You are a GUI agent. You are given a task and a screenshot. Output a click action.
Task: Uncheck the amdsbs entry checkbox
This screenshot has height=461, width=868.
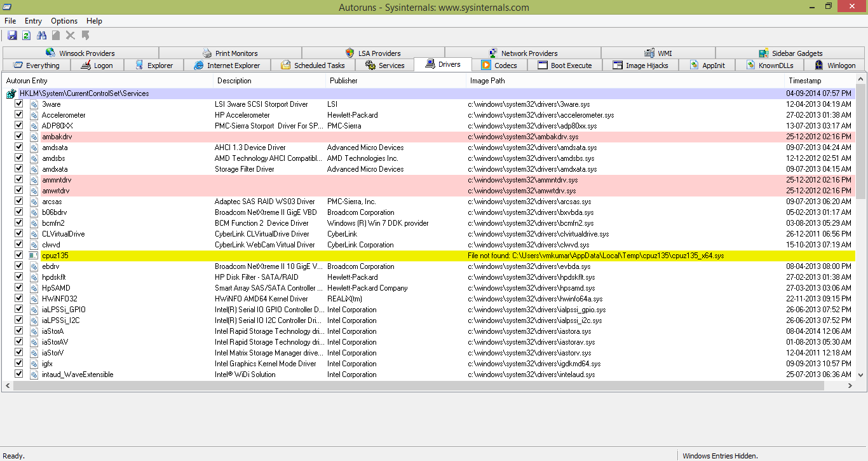(19, 158)
